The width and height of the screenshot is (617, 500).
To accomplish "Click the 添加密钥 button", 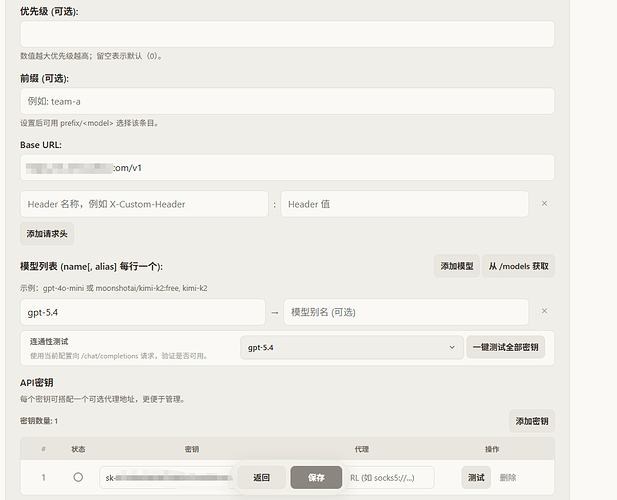I will (x=532, y=421).
